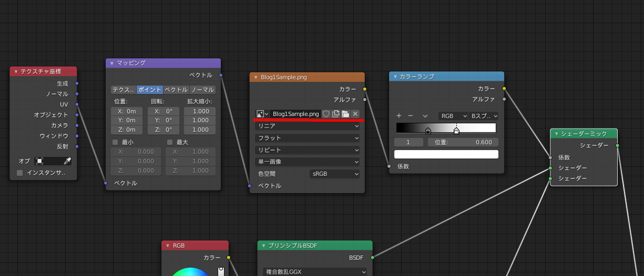Open the 複合散乱GGX distribution dropdown
This screenshot has height=276, width=644.
coord(316,272)
